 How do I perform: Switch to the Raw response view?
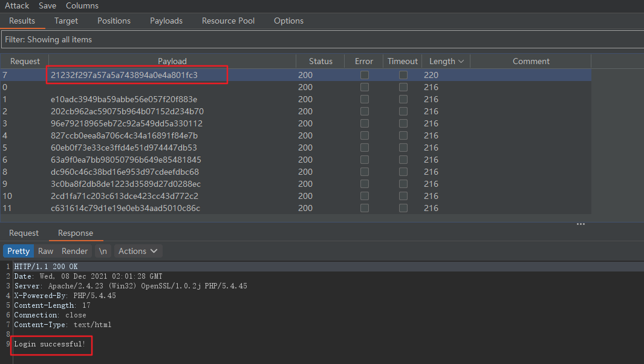[x=45, y=251]
